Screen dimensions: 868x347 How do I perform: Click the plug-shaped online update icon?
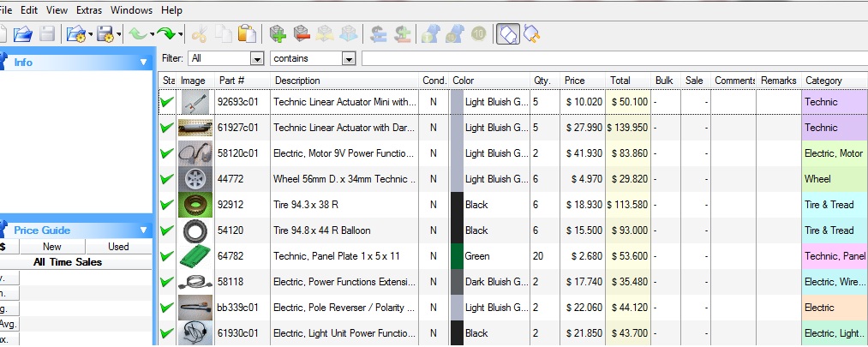531,34
